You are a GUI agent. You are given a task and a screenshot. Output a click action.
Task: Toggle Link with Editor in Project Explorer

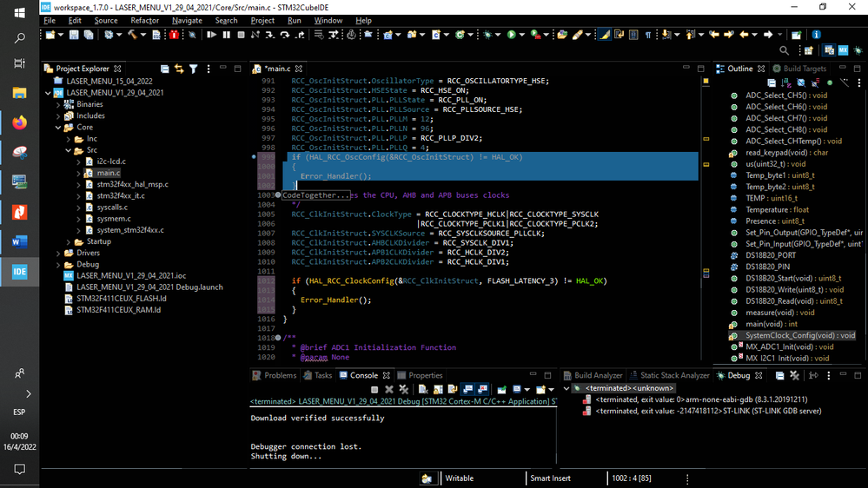pyautogui.click(x=179, y=69)
